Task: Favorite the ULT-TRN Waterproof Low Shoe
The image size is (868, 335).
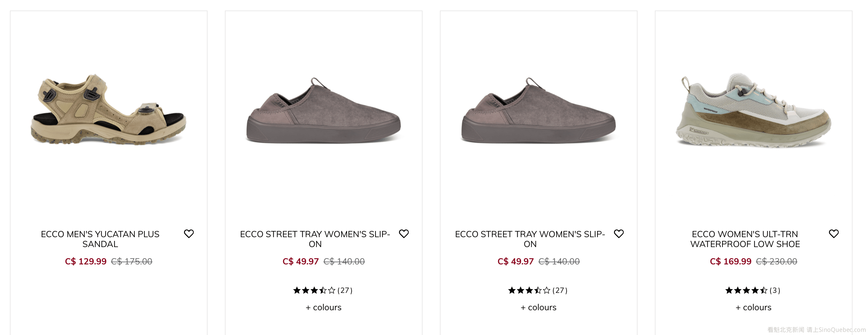Action: tap(834, 234)
